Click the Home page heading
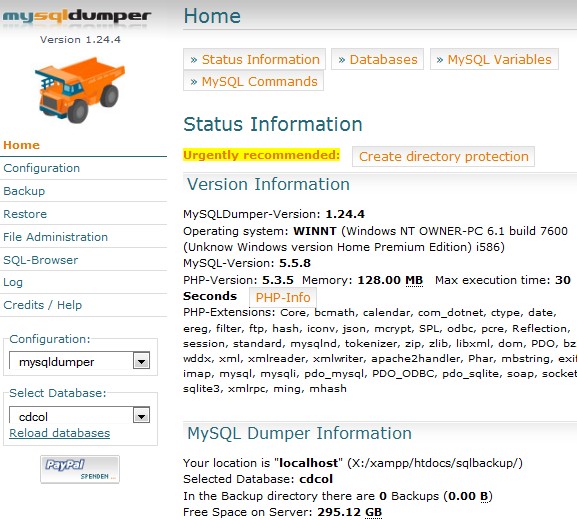 pyautogui.click(x=212, y=16)
